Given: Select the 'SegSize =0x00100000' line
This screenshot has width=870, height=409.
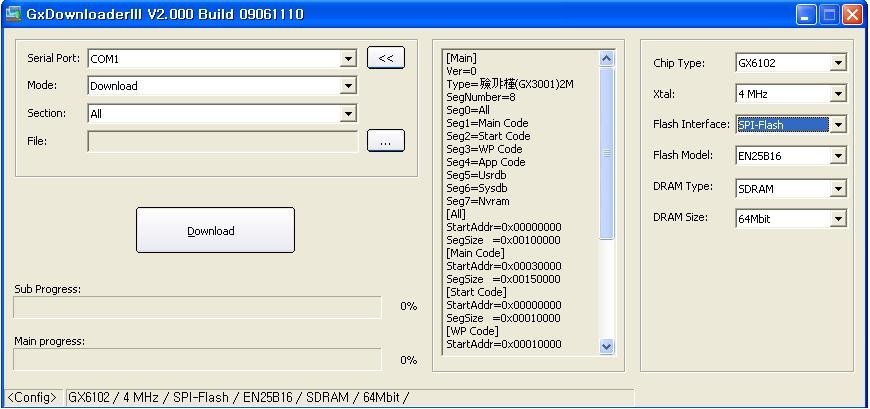Looking at the screenshot, I should coord(503,240).
